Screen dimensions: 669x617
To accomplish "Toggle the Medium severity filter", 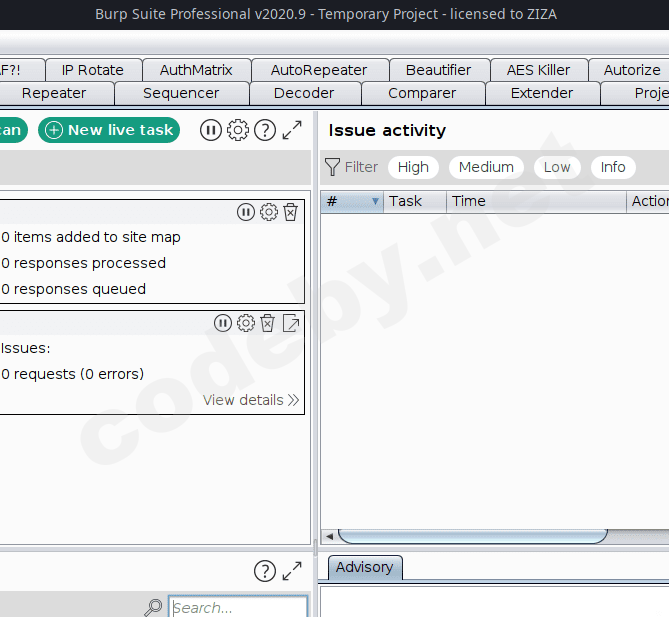I will click(486, 167).
